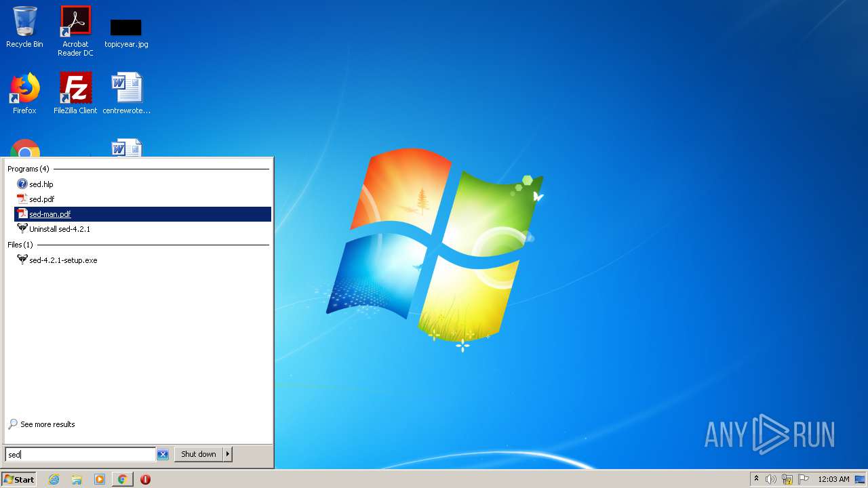The width and height of the screenshot is (868, 488).
Task: Open Internet Explorer from taskbar
Action: (54, 479)
